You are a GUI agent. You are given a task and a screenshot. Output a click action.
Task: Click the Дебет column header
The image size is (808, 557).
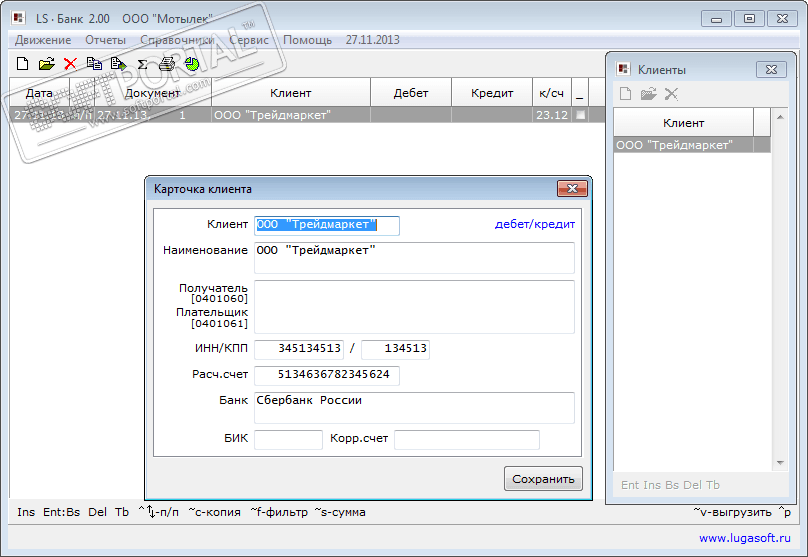[411, 93]
